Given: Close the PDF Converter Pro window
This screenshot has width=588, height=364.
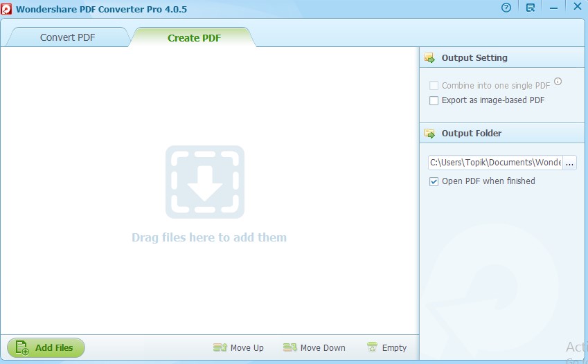Looking at the screenshot, I should (578, 6).
